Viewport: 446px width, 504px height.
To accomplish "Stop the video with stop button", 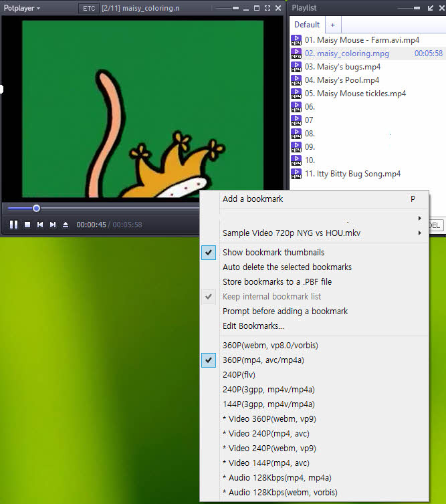I will pyautogui.click(x=27, y=225).
